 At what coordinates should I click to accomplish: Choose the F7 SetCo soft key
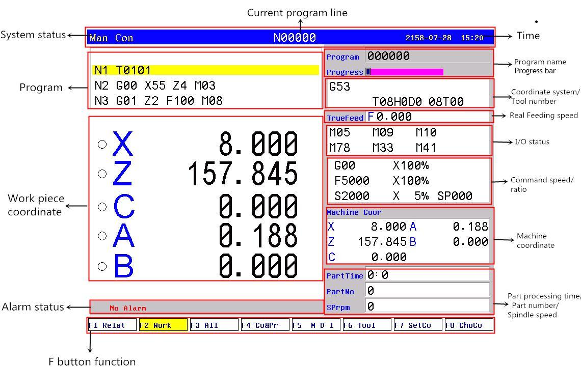click(418, 325)
